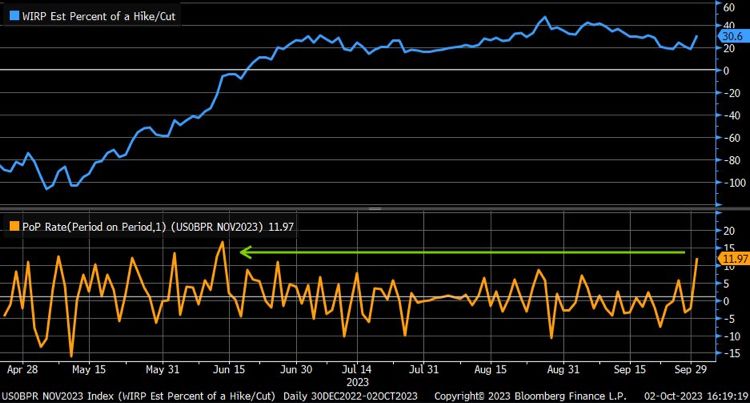Click the Apr 28 date label

coord(23,368)
